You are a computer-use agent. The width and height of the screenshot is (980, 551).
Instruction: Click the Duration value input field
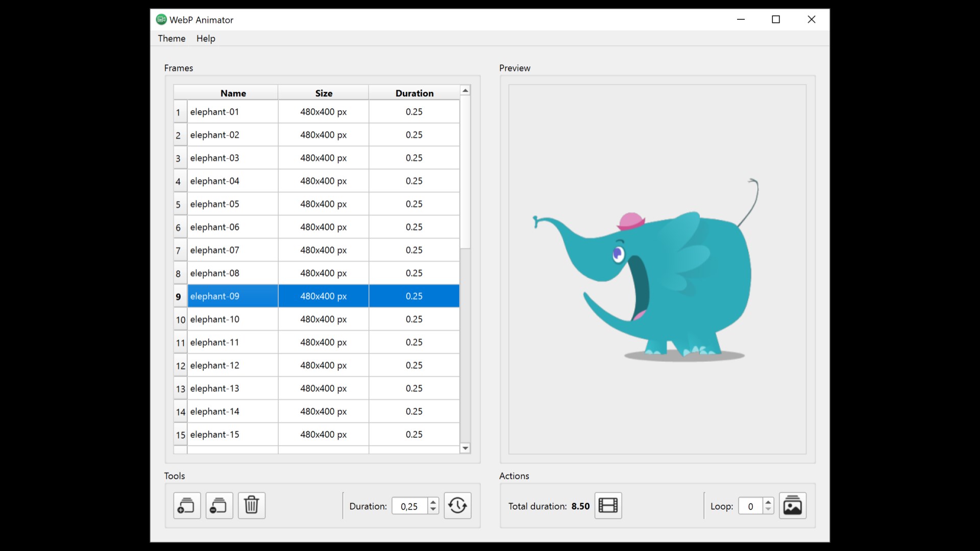point(409,506)
